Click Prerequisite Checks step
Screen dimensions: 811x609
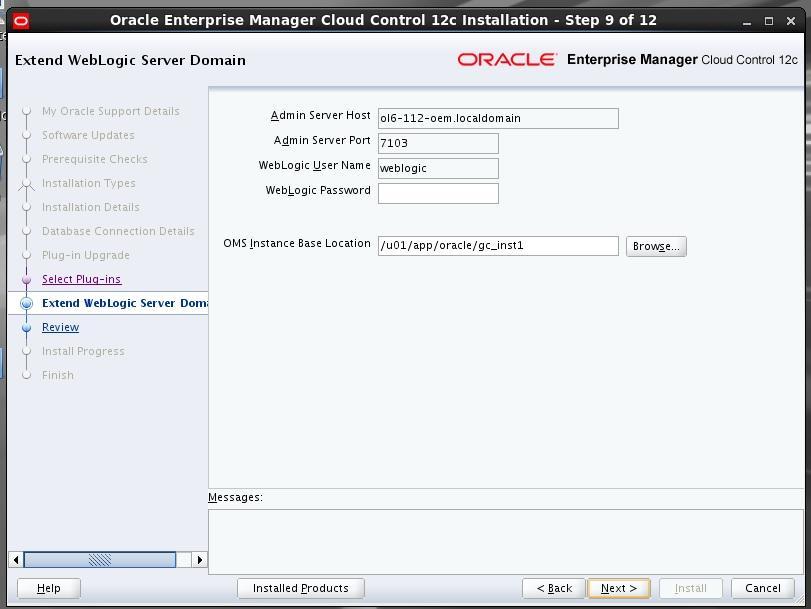95,159
